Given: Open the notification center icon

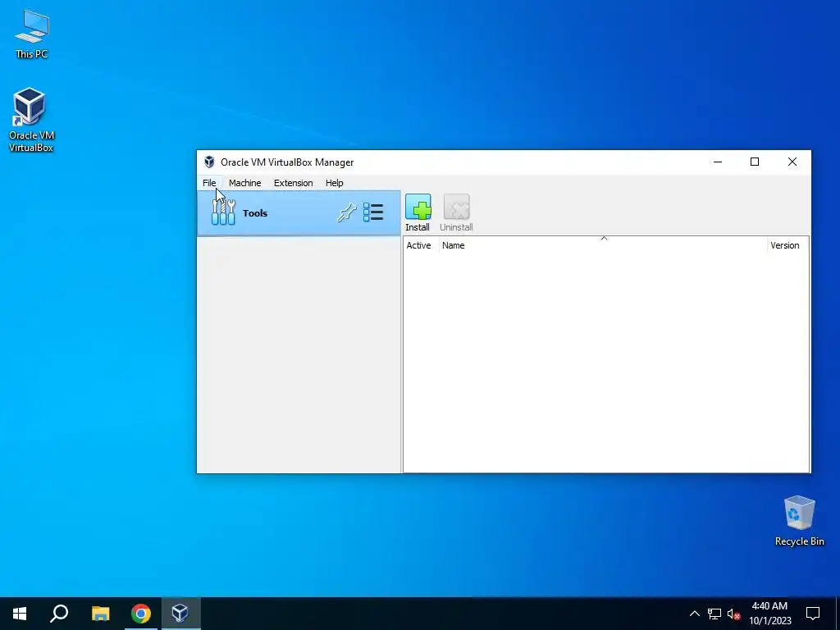Looking at the screenshot, I should tap(813, 614).
